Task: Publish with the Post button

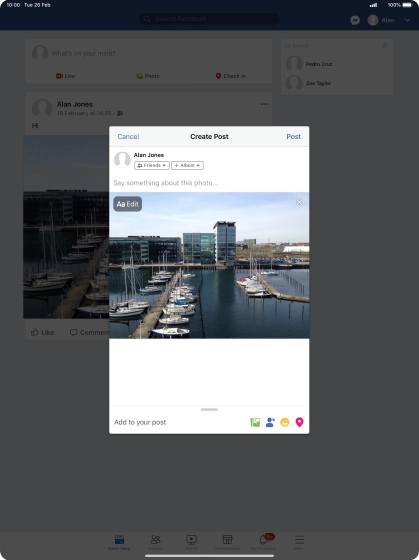Action: pos(294,136)
